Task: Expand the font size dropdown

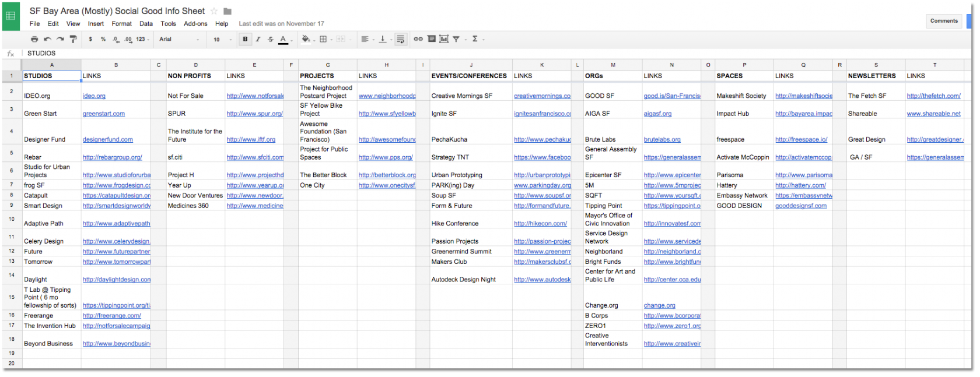Action: tap(222, 39)
